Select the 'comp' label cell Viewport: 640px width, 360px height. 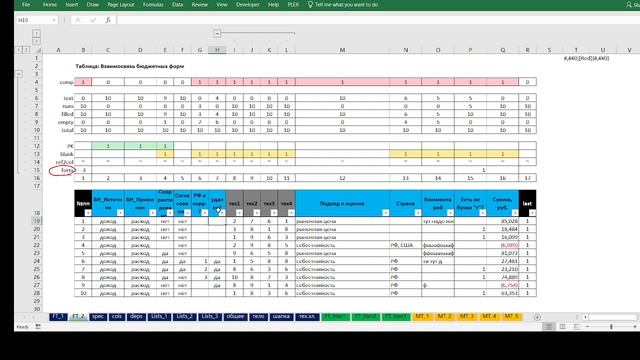[58, 82]
